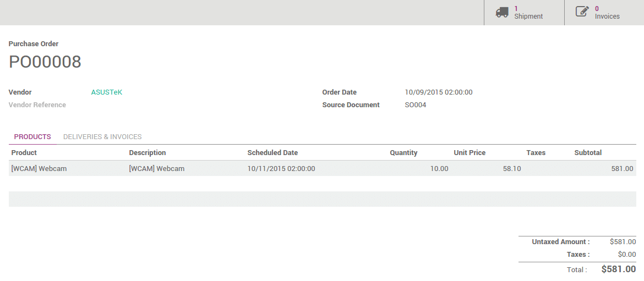
Task: Sort by the Description column header
Action: [148, 153]
